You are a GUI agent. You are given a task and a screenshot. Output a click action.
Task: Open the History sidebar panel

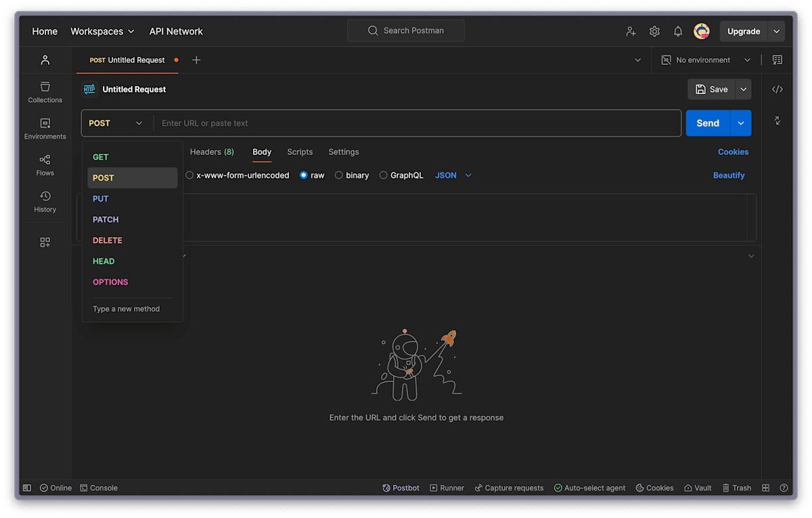[45, 202]
